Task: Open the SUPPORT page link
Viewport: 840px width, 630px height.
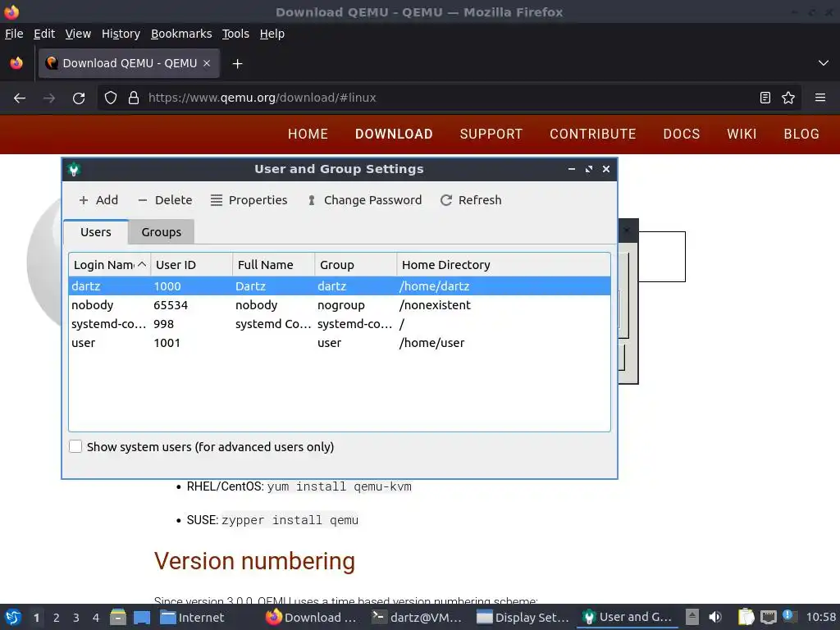Action: tap(491, 134)
